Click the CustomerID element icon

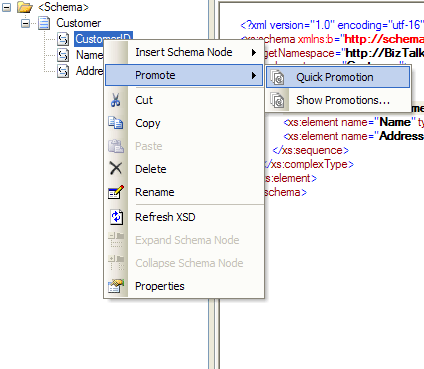[x=63, y=39]
